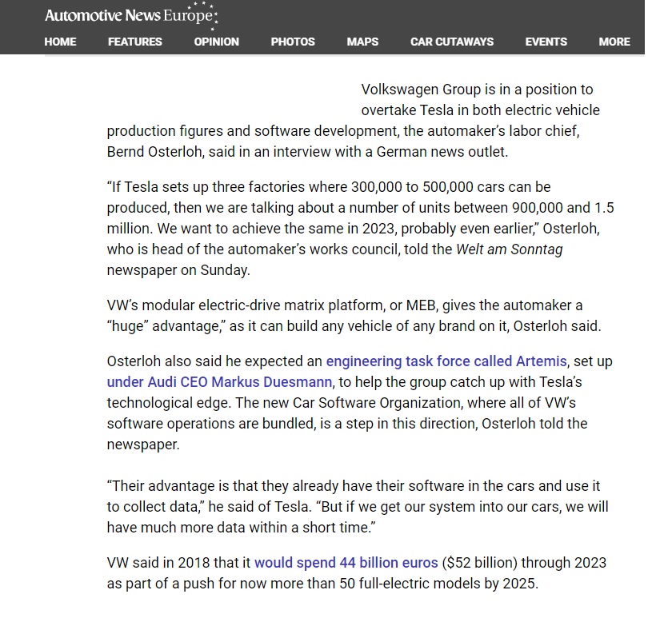Click the name 'Bernd Osterloh' in first paragraph
Screen dimensions: 672x630
coord(154,152)
